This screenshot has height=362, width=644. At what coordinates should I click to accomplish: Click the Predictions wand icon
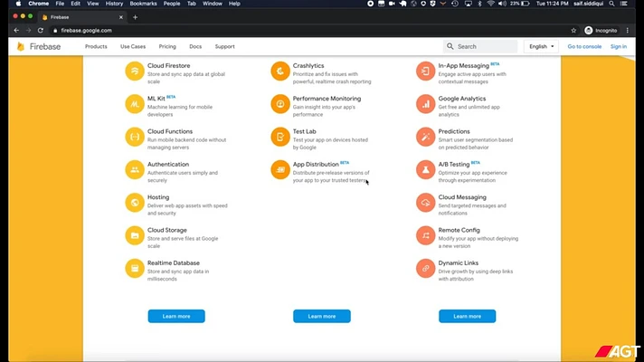(425, 137)
